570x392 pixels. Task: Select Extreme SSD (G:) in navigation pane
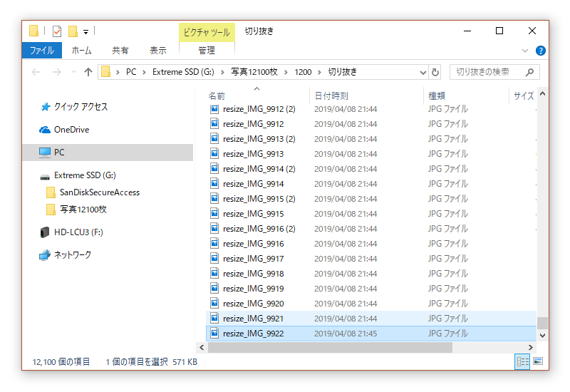(85, 175)
